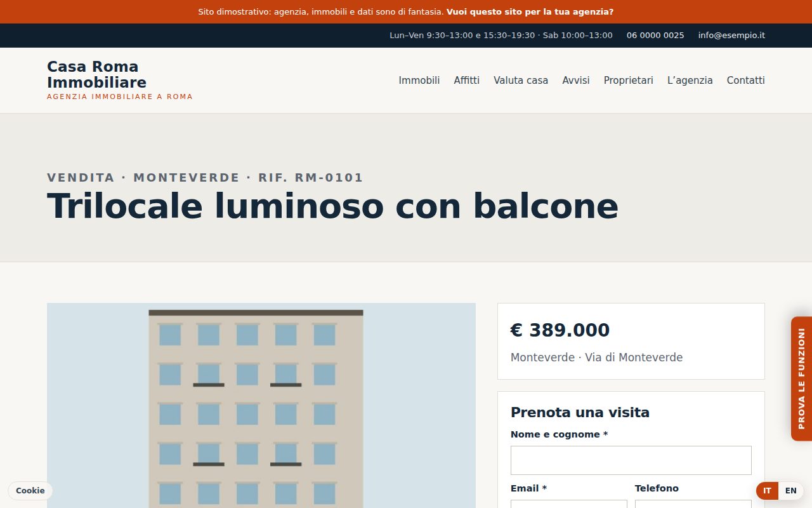Viewport: 812px width, 508px height.
Task: Open the L'agenzia page
Action: point(690,80)
